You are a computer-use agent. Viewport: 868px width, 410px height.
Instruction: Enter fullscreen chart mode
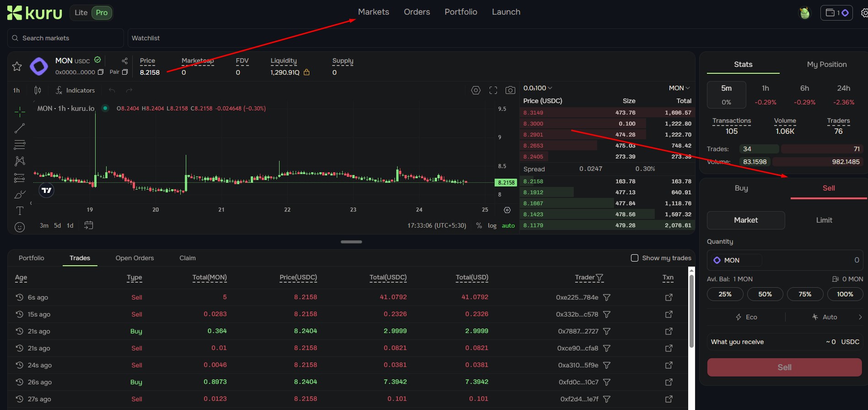493,90
